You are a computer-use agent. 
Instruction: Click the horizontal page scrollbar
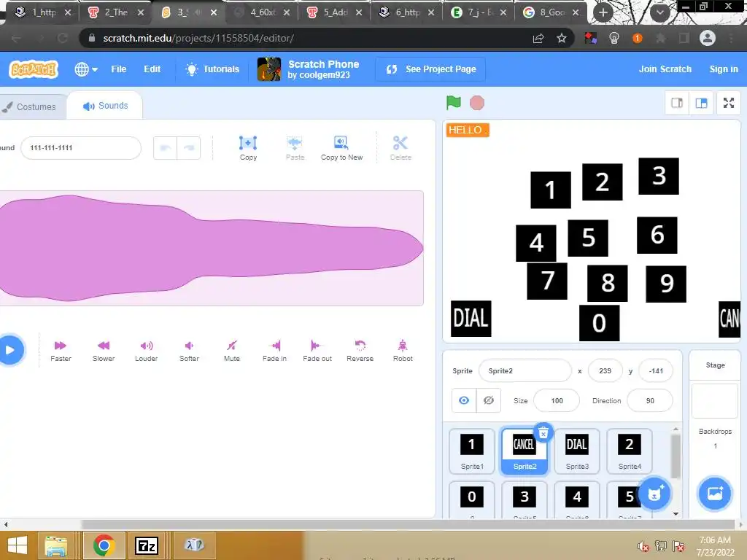pos(407,524)
